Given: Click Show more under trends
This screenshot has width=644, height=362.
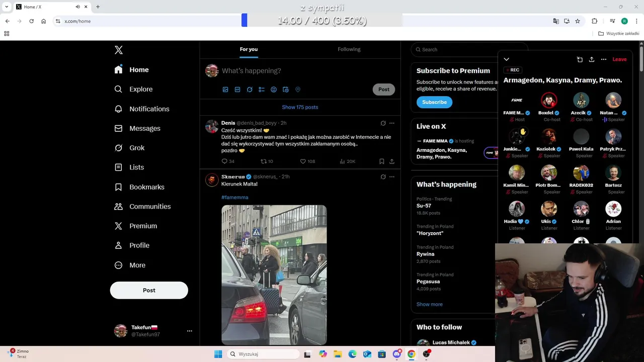Looking at the screenshot, I should (x=429, y=304).
